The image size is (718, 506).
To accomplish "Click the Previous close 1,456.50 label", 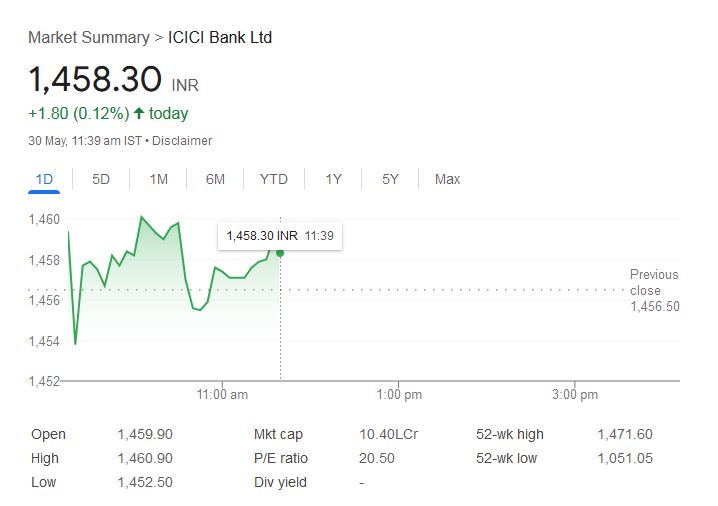I will tap(654, 290).
